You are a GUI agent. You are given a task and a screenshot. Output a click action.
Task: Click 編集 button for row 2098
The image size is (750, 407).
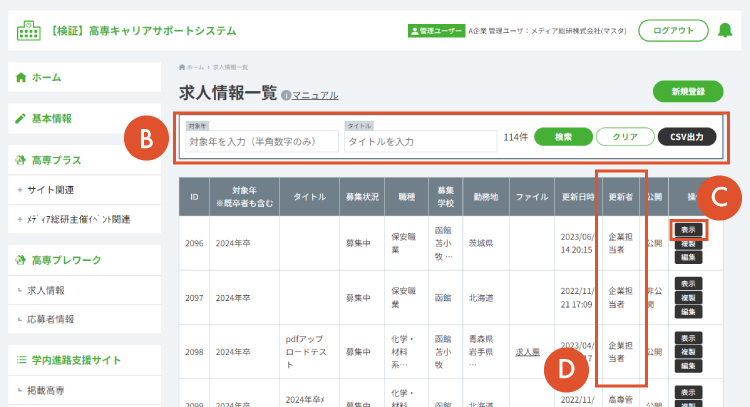[688, 366]
